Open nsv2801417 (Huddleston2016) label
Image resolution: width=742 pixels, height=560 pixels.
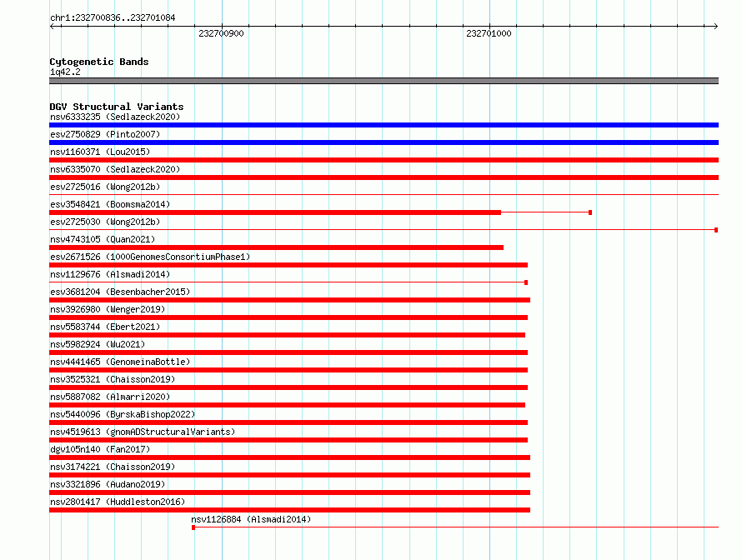(118, 502)
